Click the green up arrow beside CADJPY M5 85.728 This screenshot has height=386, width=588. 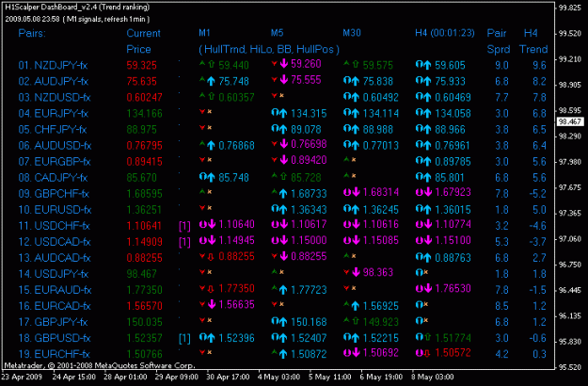pyautogui.click(x=283, y=177)
